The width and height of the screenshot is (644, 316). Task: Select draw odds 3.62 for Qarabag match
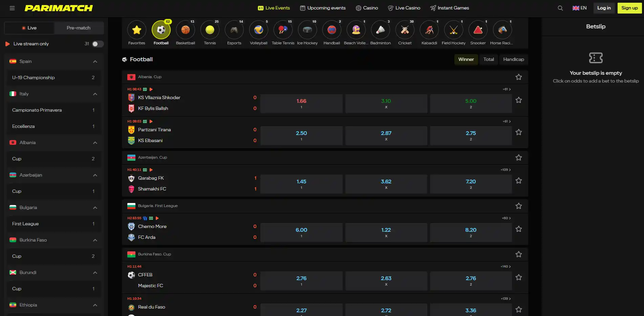click(x=386, y=184)
